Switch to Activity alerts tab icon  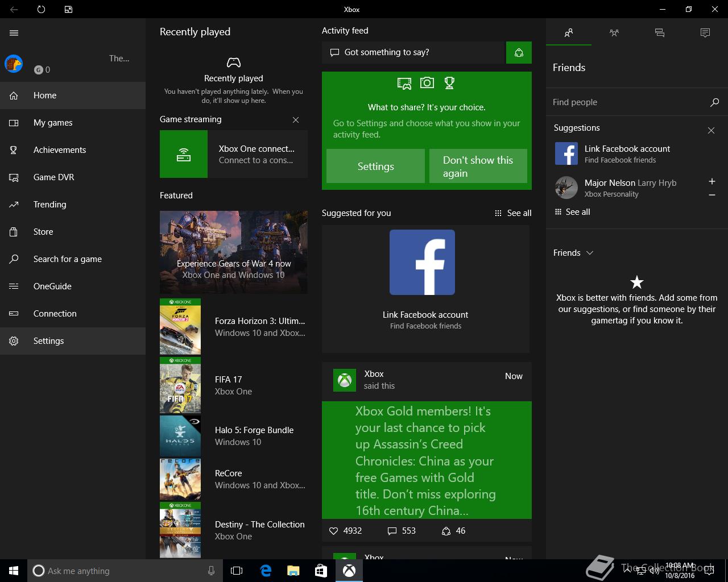coord(705,33)
